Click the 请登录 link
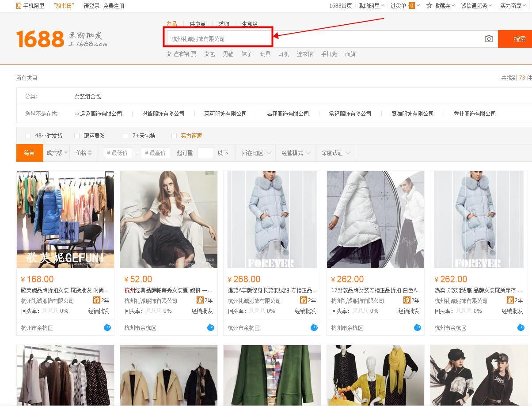The image size is (532, 406). pyautogui.click(x=91, y=6)
